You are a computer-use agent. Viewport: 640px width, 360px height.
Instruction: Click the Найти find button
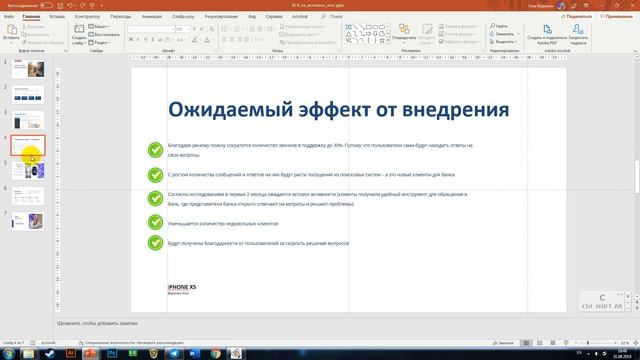(x=499, y=26)
